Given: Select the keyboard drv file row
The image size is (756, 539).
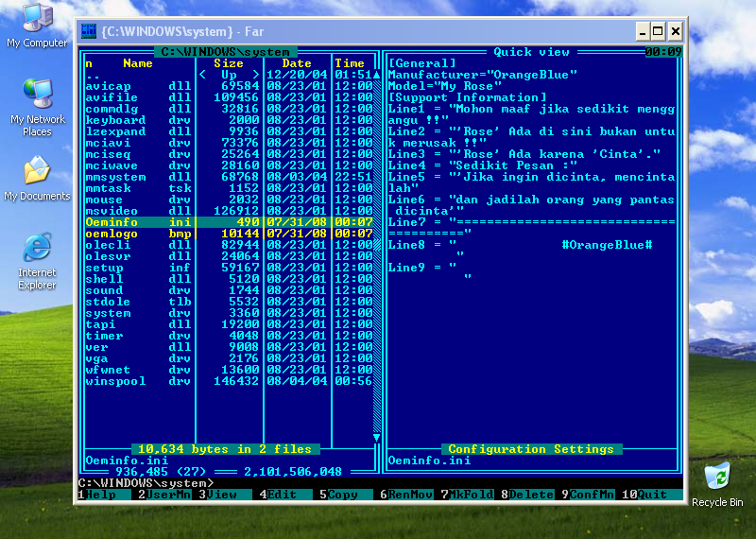Looking at the screenshot, I should pyautogui.click(x=229, y=120).
